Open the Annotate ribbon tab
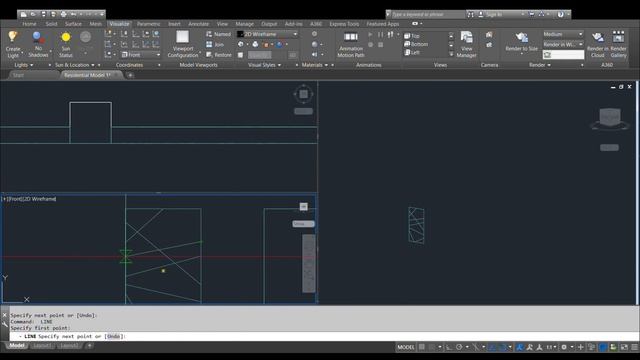Screen dimensions: 640x360 [x=198, y=24]
